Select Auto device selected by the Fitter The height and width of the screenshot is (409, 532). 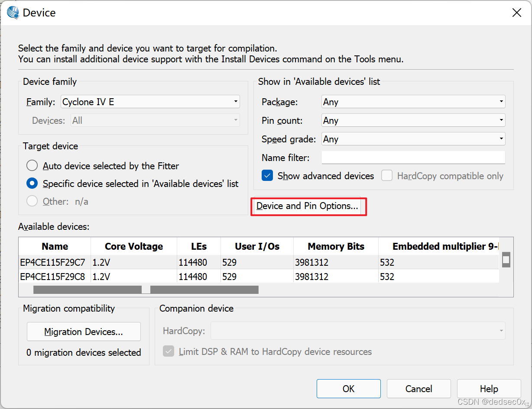click(32, 166)
